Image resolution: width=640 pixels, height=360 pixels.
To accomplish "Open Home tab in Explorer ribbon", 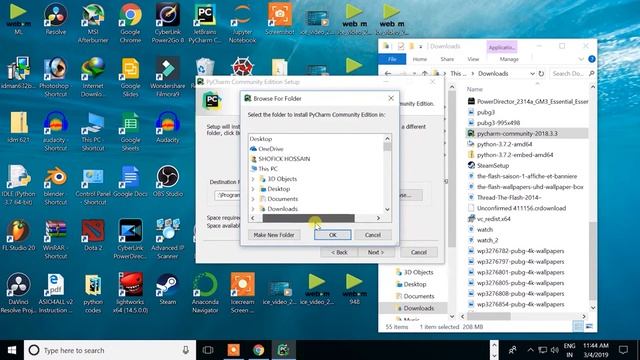I will 420,59.
